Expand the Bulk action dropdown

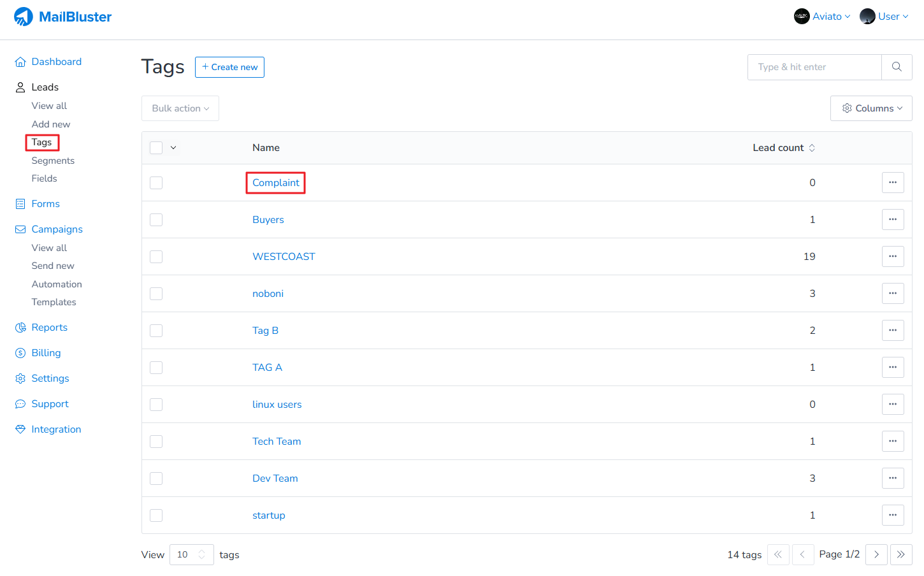(x=180, y=108)
